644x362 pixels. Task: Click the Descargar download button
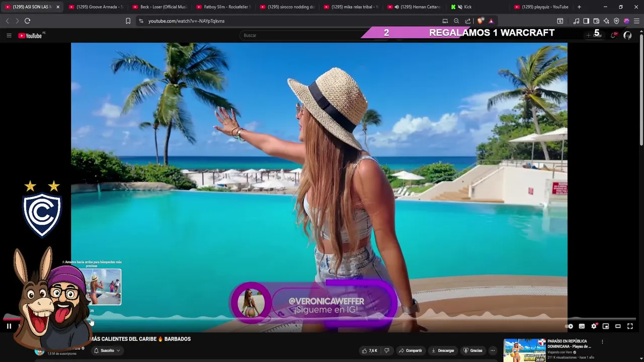point(443,350)
